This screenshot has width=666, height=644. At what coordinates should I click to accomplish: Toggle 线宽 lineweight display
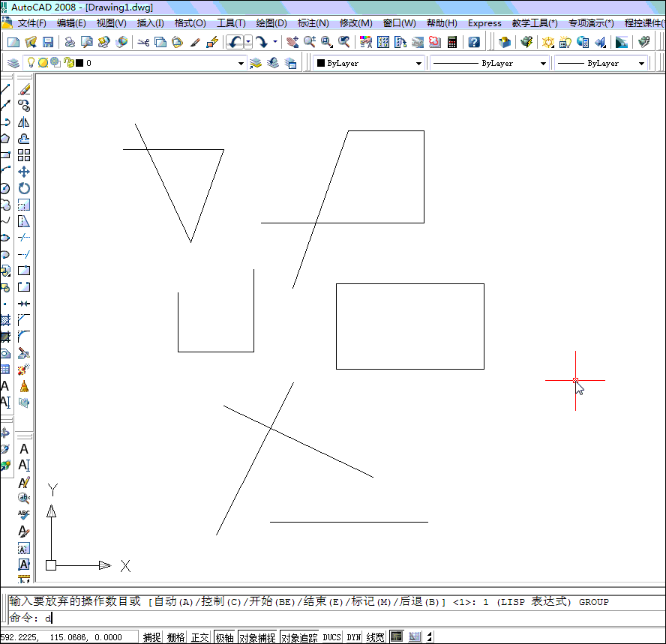click(x=375, y=637)
